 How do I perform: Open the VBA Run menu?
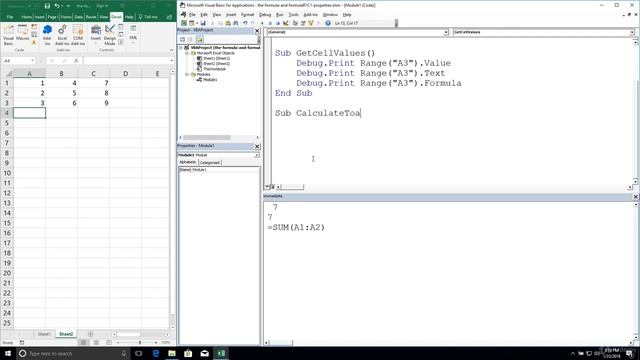coord(280,15)
